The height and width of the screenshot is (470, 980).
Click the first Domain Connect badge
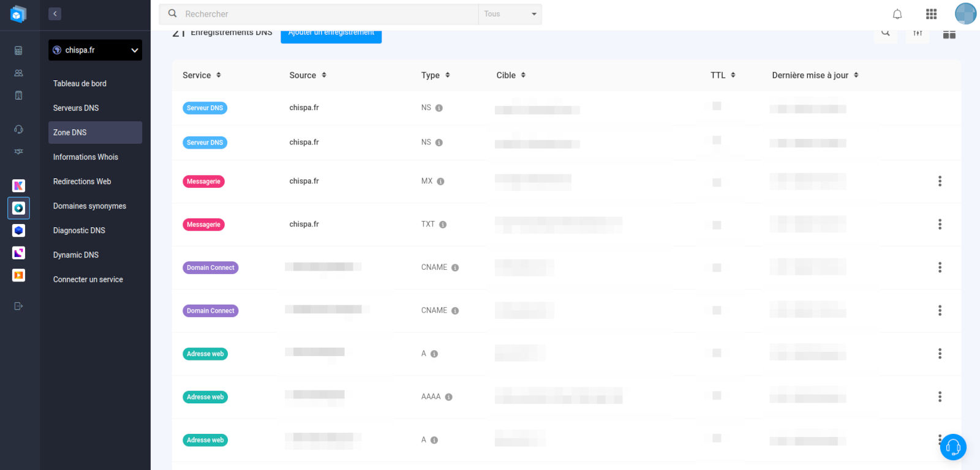tap(210, 268)
